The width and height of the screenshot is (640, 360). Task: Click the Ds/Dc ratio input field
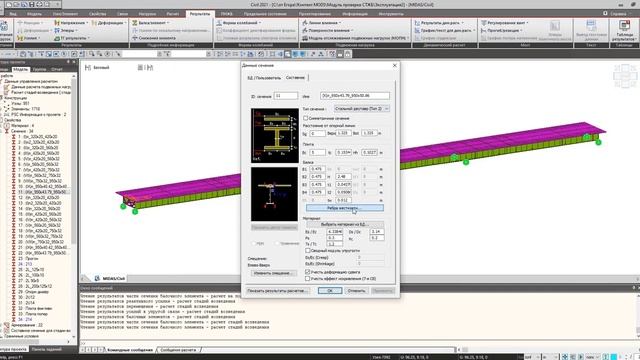tap(377, 231)
